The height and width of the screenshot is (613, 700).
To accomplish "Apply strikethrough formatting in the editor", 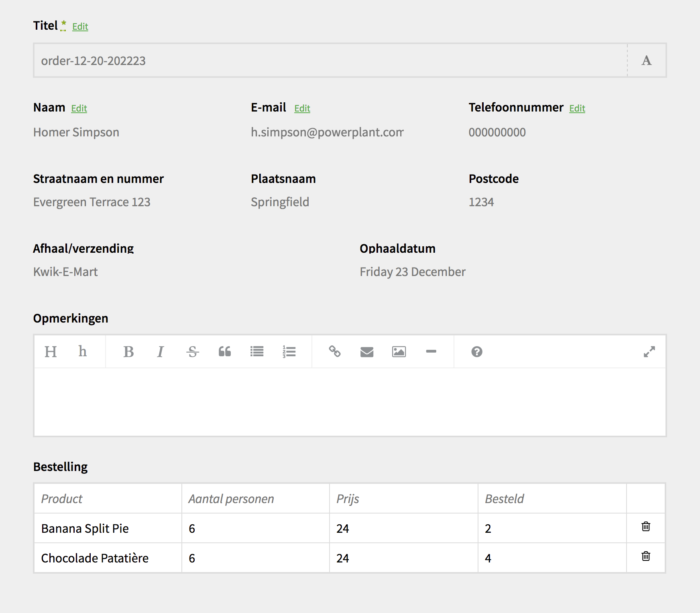I will click(x=193, y=352).
